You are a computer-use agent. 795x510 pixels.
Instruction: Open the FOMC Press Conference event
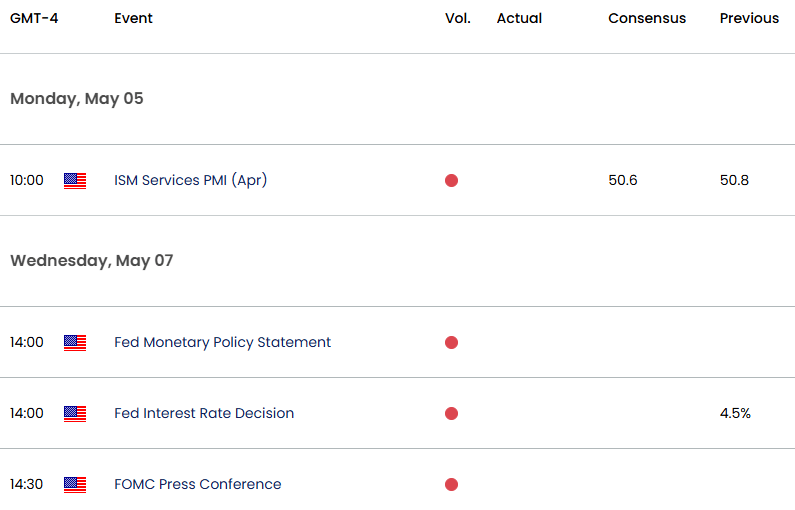tap(198, 485)
